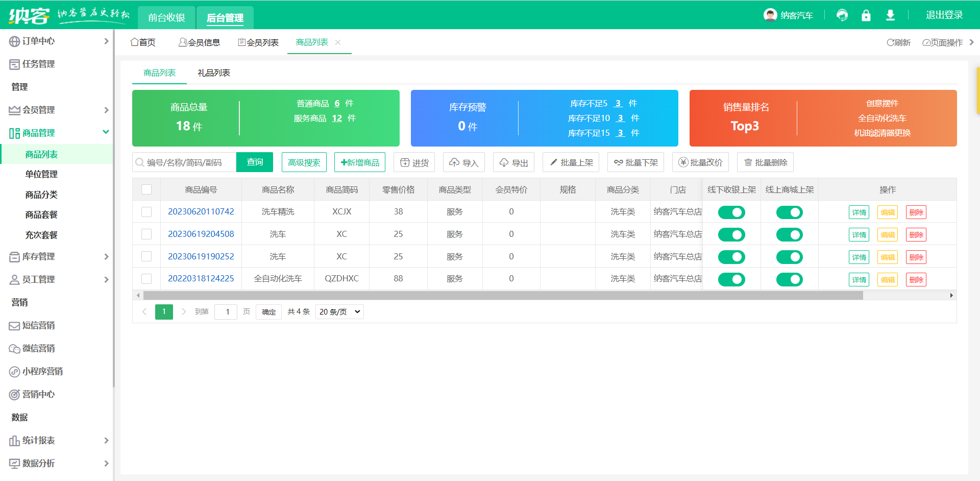This screenshot has width=980, height=481.
Task: Select the 导入 import icon
Action: pos(463,162)
